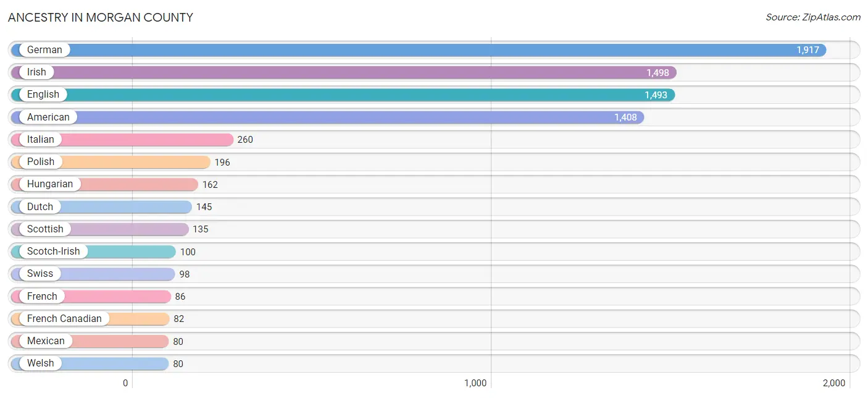
Task: Click the French Canadian bar label
Action: (64, 319)
